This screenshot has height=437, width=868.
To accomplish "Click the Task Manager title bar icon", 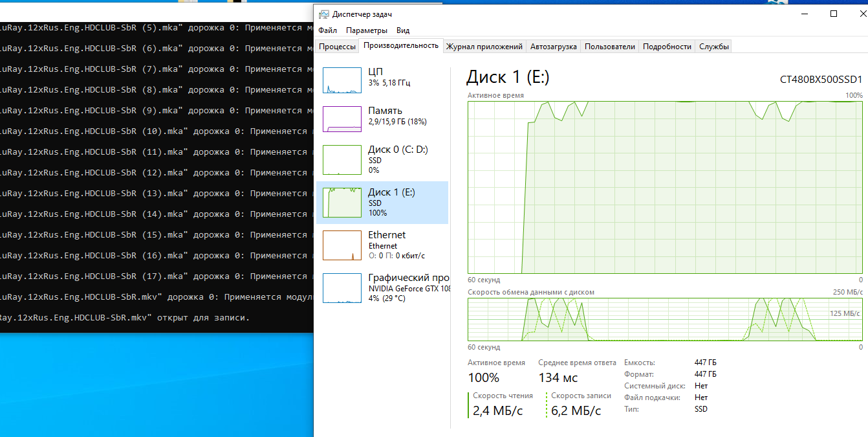I will tap(324, 14).
